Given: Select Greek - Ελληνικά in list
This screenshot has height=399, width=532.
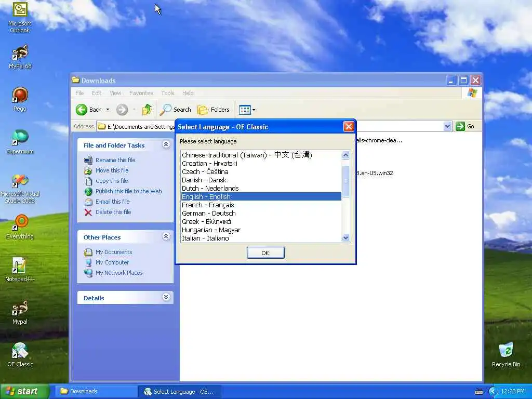Looking at the screenshot, I should (261, 221).
